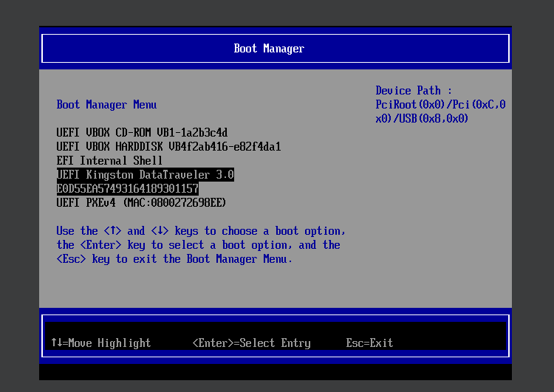Image resolution: width=554 pixels, height=392 pixels.
Task: Click the serial E0D55EA574931641B9301157 line
Action: point(128,188)
